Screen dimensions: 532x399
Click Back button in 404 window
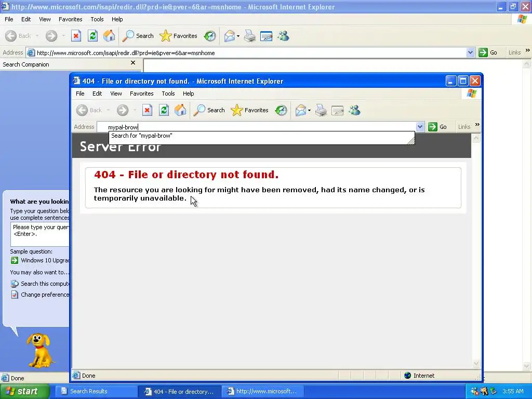pyautogui.click(x=89, y=110)
